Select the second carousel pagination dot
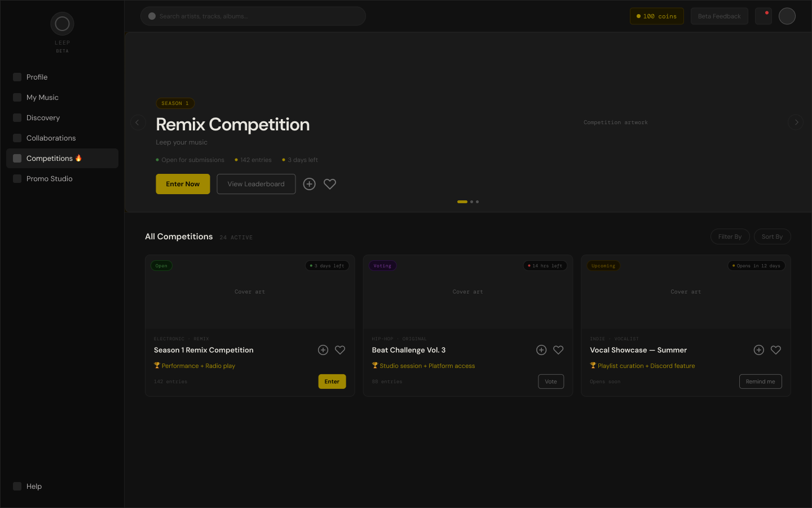This screenshot has height=508, width=812. click(x=472, y=202)
